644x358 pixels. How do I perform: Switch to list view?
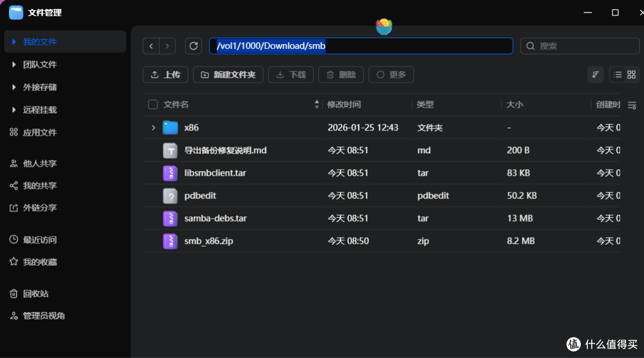[617, 74]
